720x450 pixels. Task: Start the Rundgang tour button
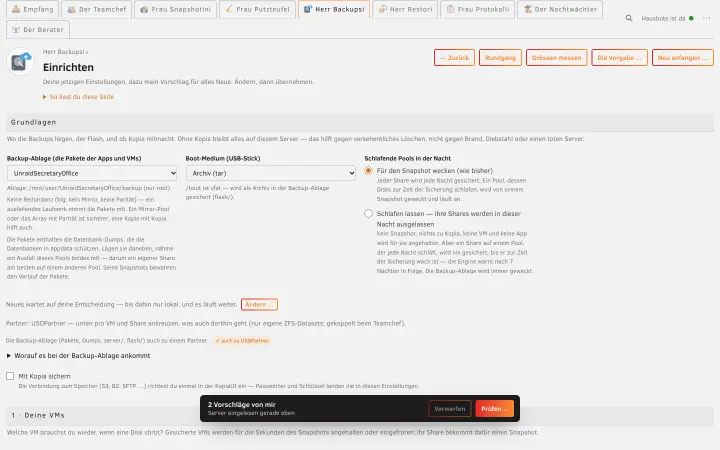click(x=500, y=58)
